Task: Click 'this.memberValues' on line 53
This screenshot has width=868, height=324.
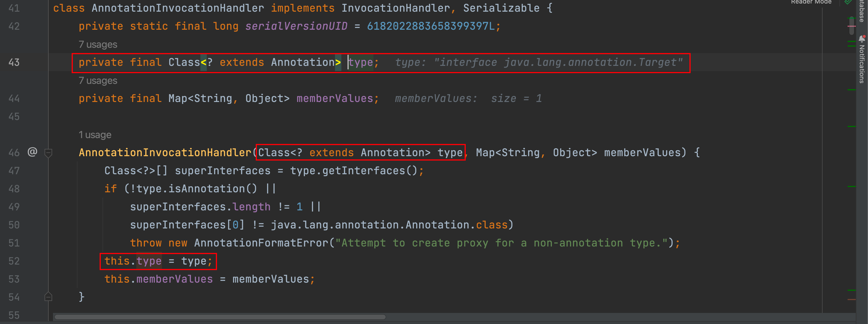Action: pos(159,279)
